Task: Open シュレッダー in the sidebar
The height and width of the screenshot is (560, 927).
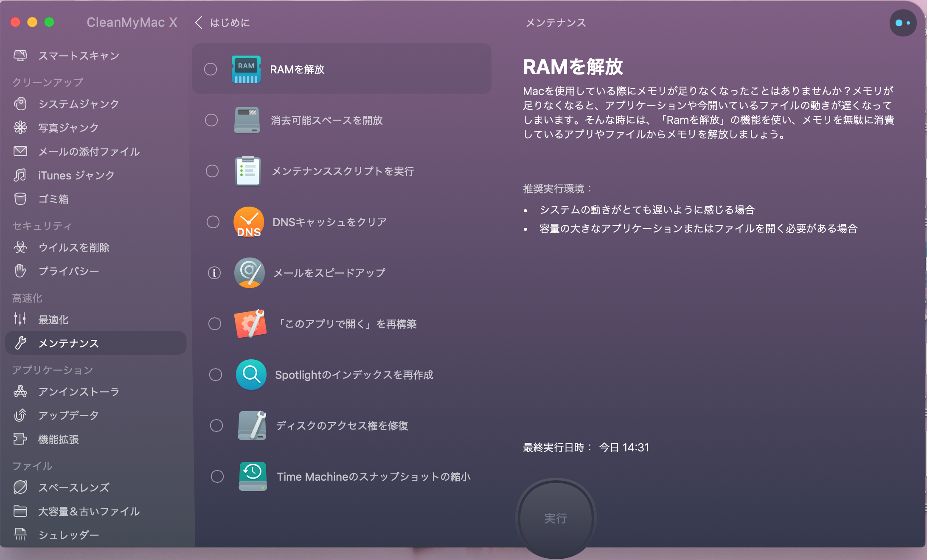Action: [x=96, y=535]
